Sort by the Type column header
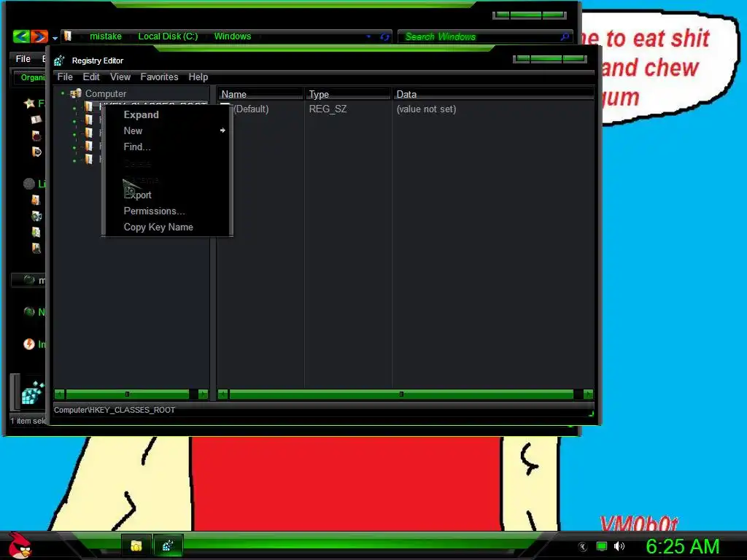This screenshot has height=560, width=747. tap(347, 94)
